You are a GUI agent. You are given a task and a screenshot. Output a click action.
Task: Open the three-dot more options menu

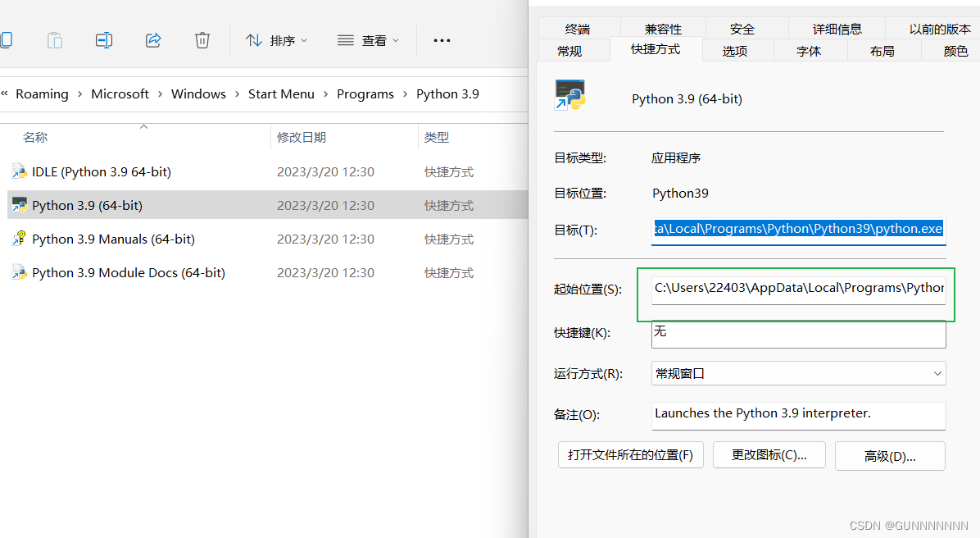point(442,41)
